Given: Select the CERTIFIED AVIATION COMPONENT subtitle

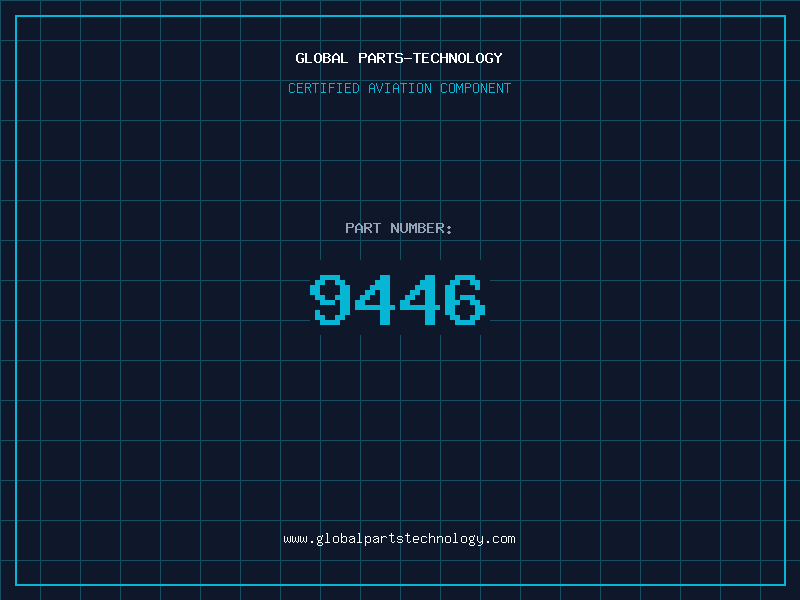Looking at the screenshot, I should tap(399, 88).
